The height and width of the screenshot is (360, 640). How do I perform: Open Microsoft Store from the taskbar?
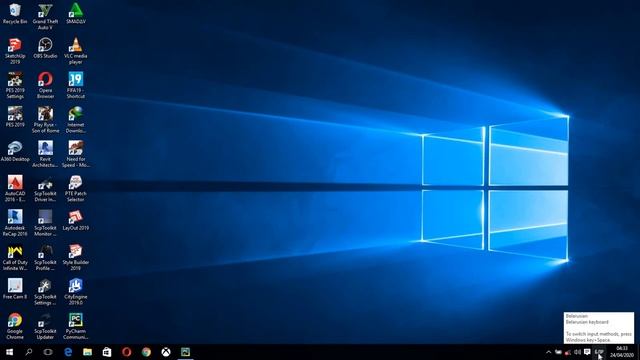tap(107, 352)
